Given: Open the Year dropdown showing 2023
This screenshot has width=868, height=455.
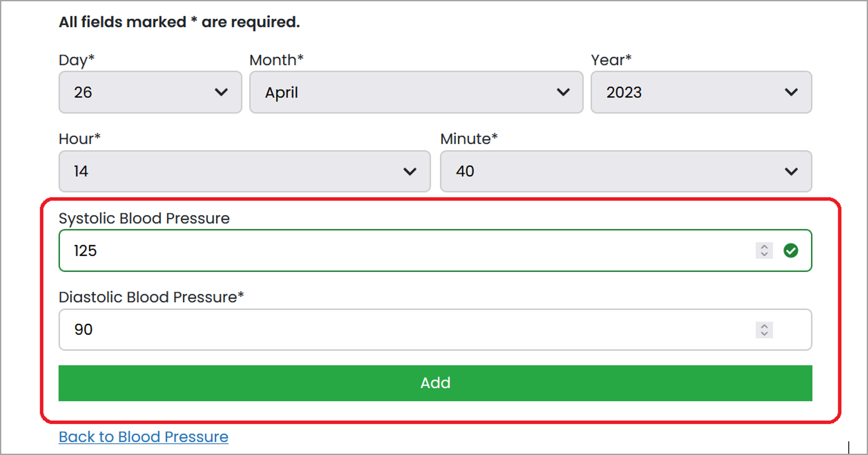Looking at the screenshot, I should pos(701,92).
